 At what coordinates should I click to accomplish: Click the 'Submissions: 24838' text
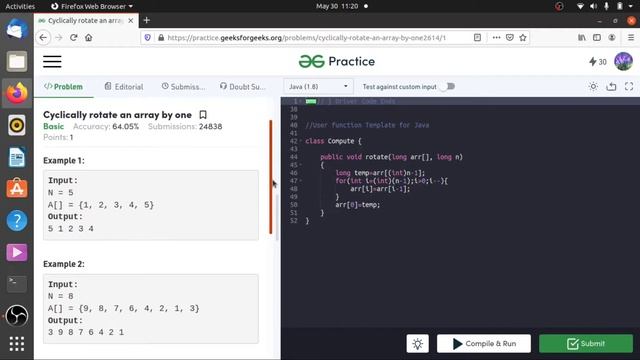185,127
